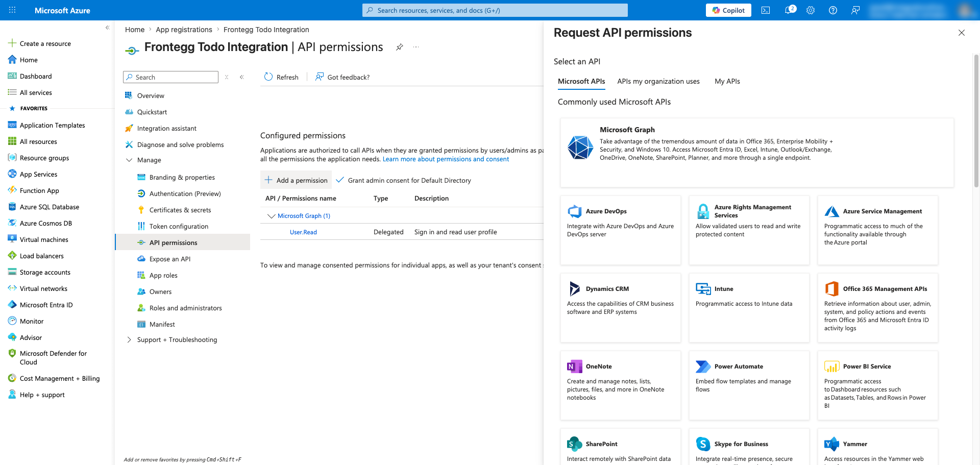Pin the API permissions blade
The height and width of the screenshot is (465, 980).
(400, 47)
